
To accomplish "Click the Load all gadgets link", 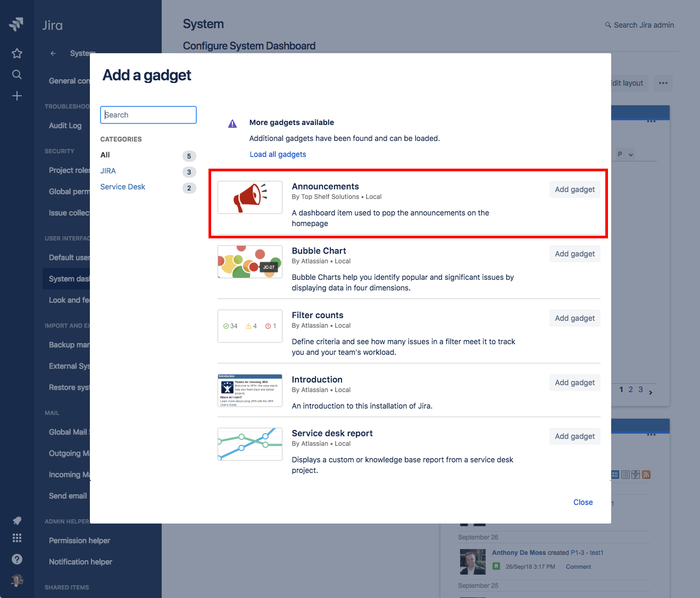I will [x=278, y=154].
